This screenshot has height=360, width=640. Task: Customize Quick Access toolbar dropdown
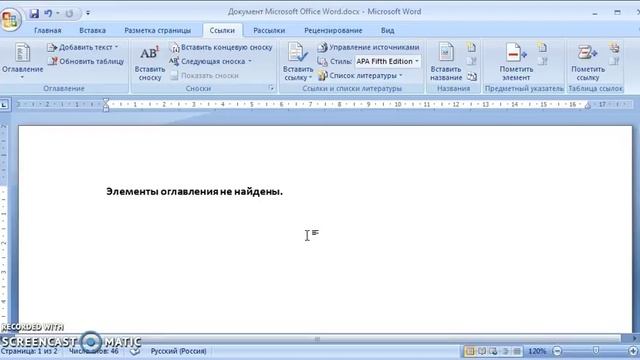tap(88, 13)
